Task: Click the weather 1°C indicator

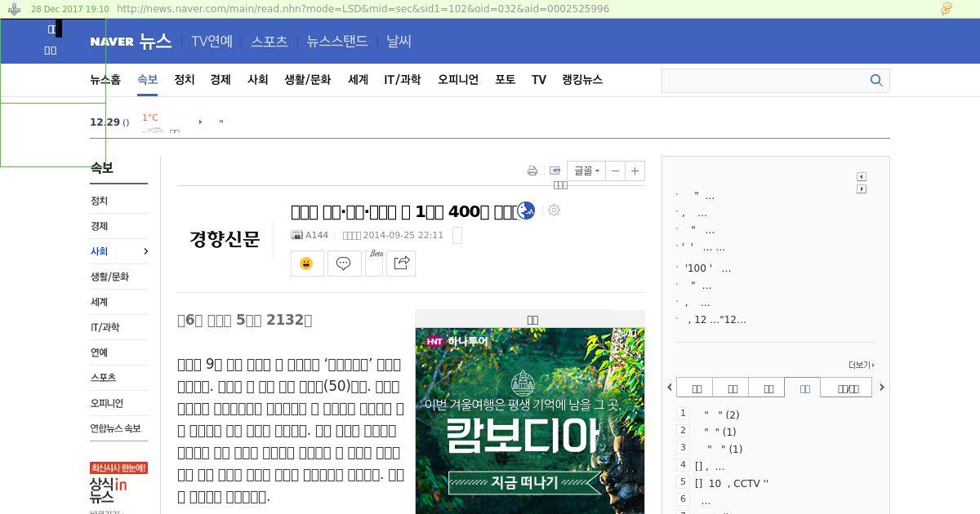Action: 150,117
